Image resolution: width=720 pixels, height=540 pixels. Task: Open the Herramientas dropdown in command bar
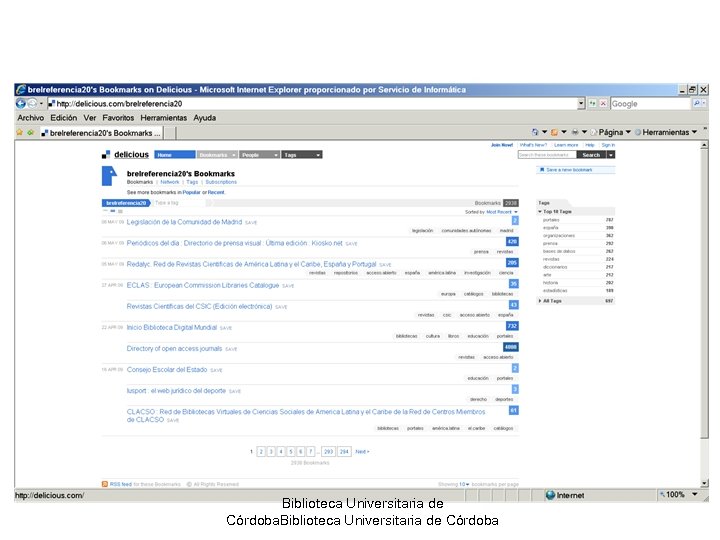coord(666,132)
